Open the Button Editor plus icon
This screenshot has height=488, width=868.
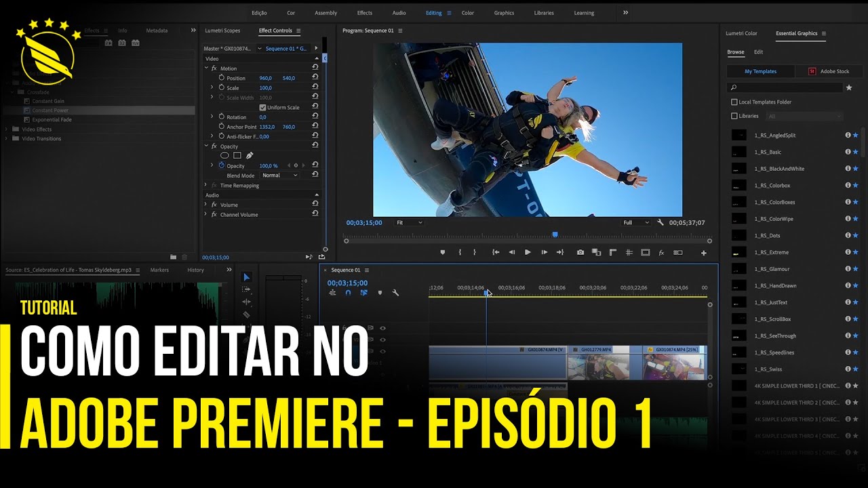pos(704,253)
